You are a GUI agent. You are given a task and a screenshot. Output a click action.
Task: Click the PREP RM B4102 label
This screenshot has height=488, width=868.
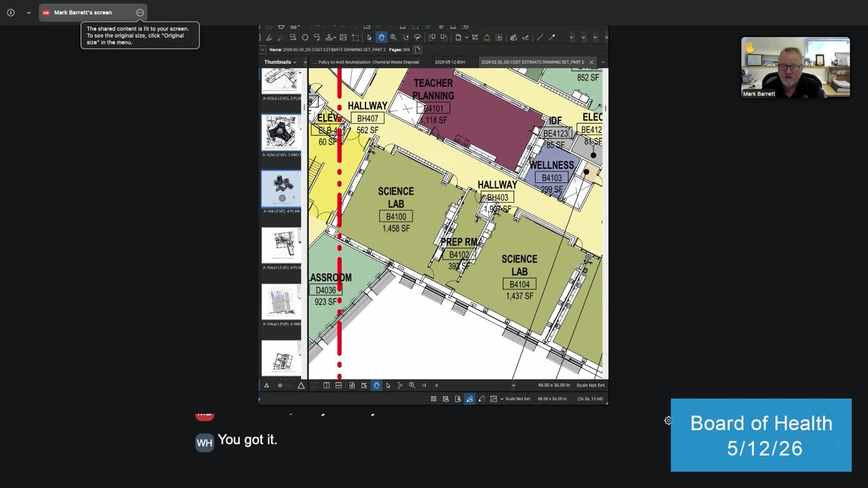459,254
